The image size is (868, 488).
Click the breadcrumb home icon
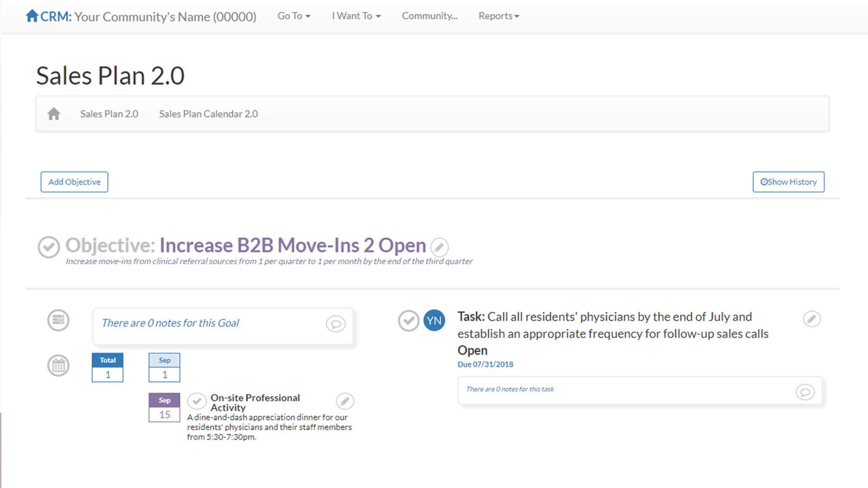[54, 114]
